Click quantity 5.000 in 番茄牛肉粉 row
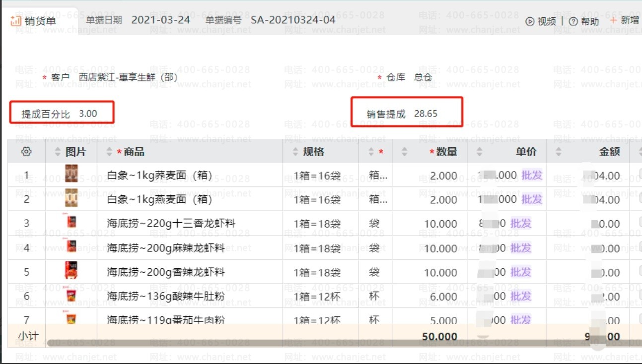 tap(443, 320)
